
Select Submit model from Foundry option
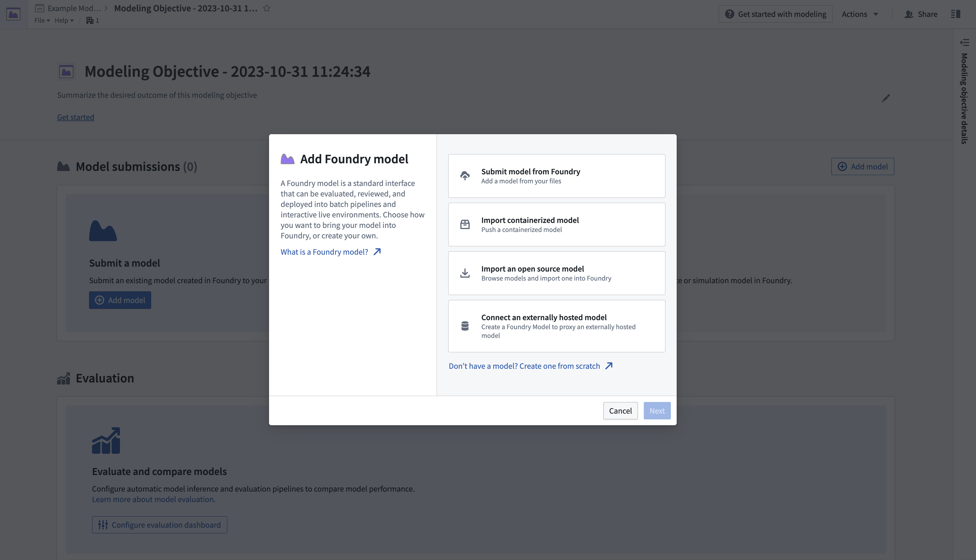(x=557, y=176)
